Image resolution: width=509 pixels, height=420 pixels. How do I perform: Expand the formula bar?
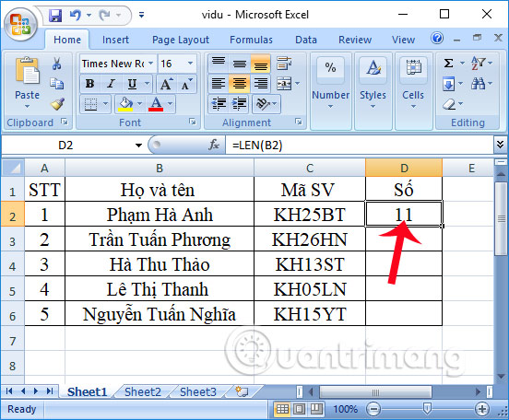point(500,145)
